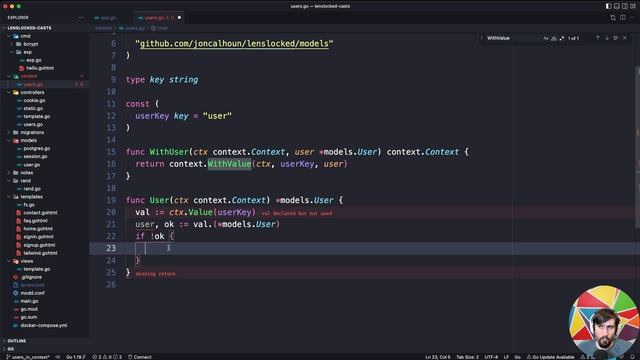Open editor More Actions ellipsis menu
Image resolution: width=640 pixels, height=360 pixels.
(632, 18)
